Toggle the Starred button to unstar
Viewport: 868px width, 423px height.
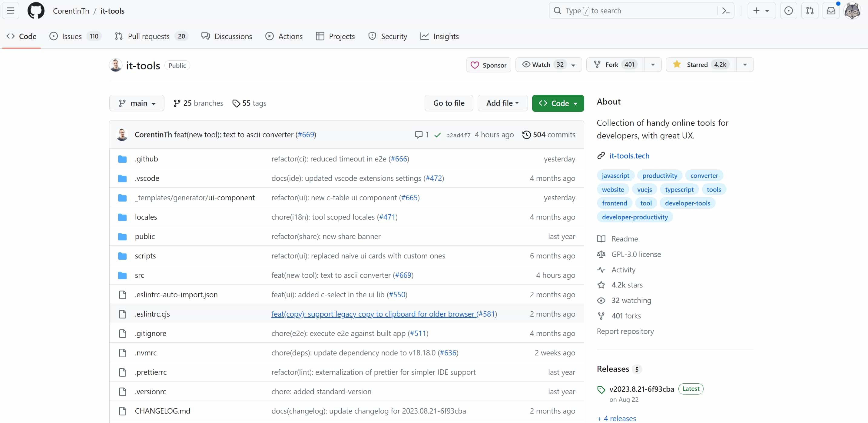coord(701,65)
